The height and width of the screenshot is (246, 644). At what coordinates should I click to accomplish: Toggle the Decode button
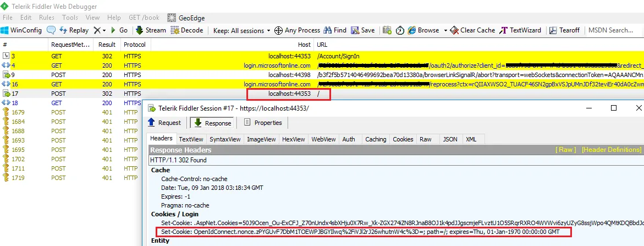click(x=187, y=30)
